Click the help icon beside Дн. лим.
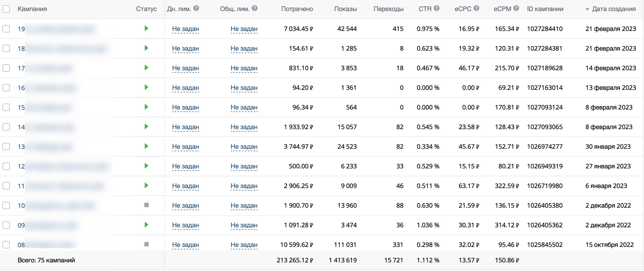The image size is (644, 271). [x=196, y=8]
